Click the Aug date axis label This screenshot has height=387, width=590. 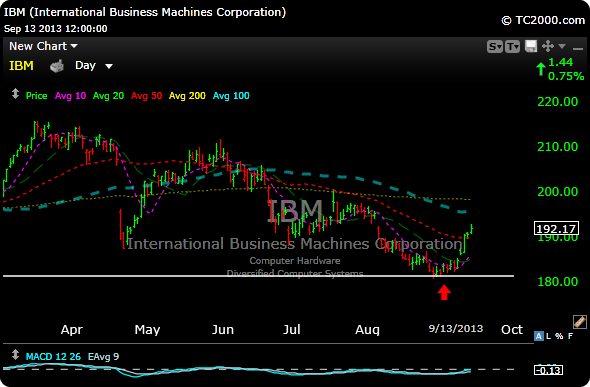pos(367,330)
